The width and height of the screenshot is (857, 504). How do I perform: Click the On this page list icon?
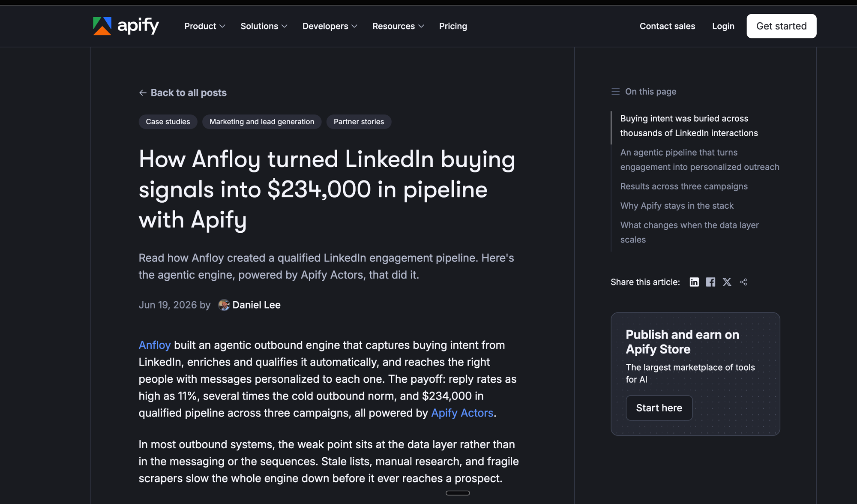[615, 92]
